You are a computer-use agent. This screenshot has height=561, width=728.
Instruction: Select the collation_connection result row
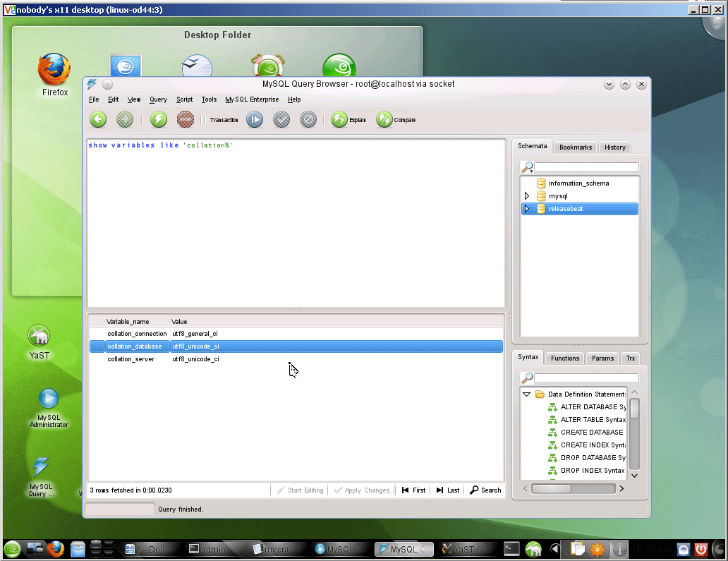[x=296, y=334]
